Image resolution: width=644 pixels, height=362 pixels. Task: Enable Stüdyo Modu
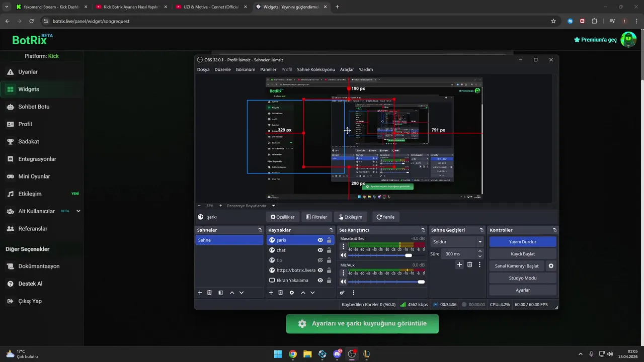coord(523,278)
